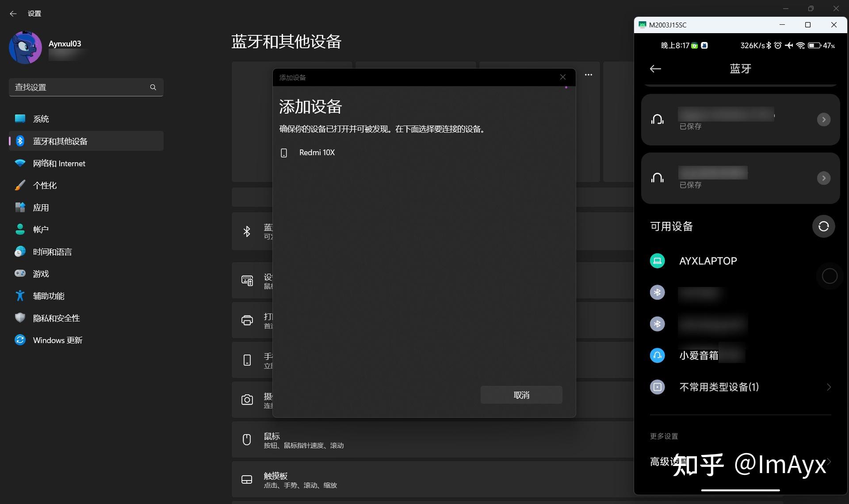Click the Bluetooth icon in the sidebar
This screenshot has height=504, width=849.
click(x=20, y=141)
